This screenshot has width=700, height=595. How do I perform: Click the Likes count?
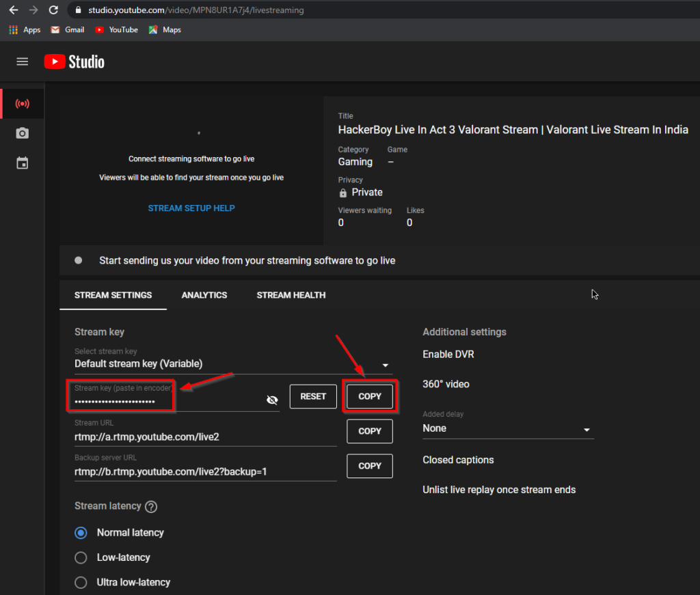coord(409,223)
